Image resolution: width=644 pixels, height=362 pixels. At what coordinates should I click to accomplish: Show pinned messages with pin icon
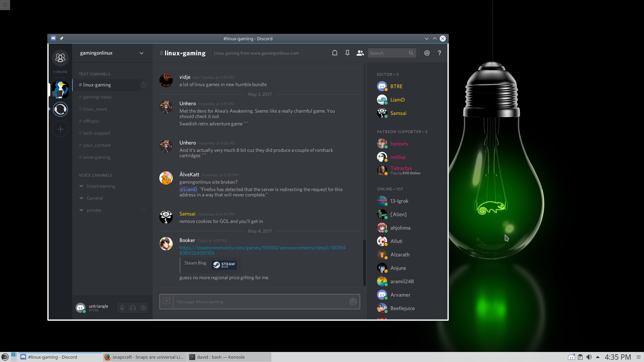[347, 53]
